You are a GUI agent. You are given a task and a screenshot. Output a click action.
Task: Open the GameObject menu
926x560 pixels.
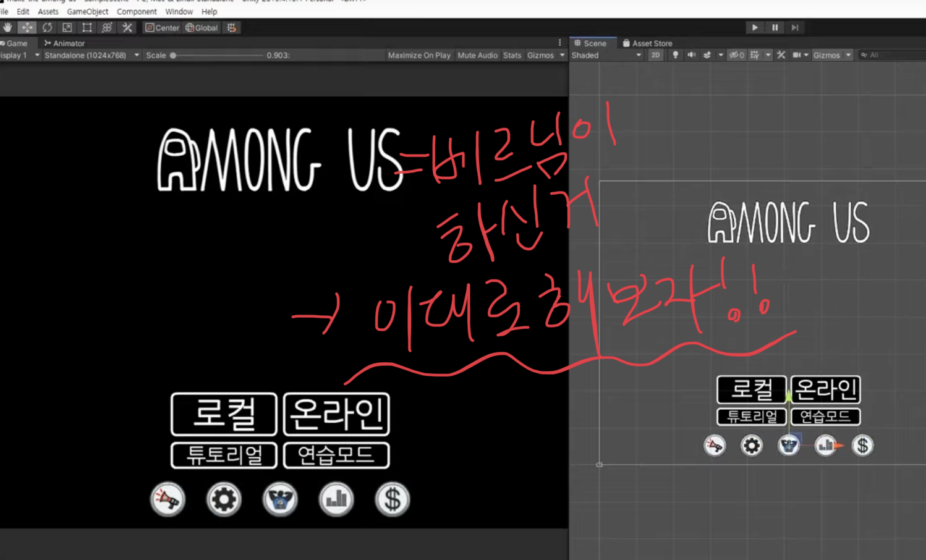[x=87, y=11]
